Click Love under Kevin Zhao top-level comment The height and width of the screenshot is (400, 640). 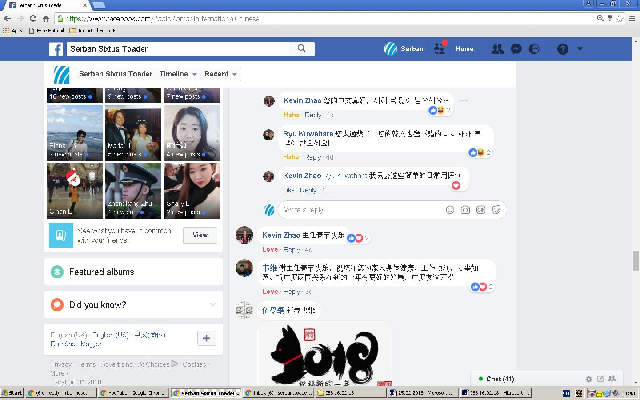270,249
